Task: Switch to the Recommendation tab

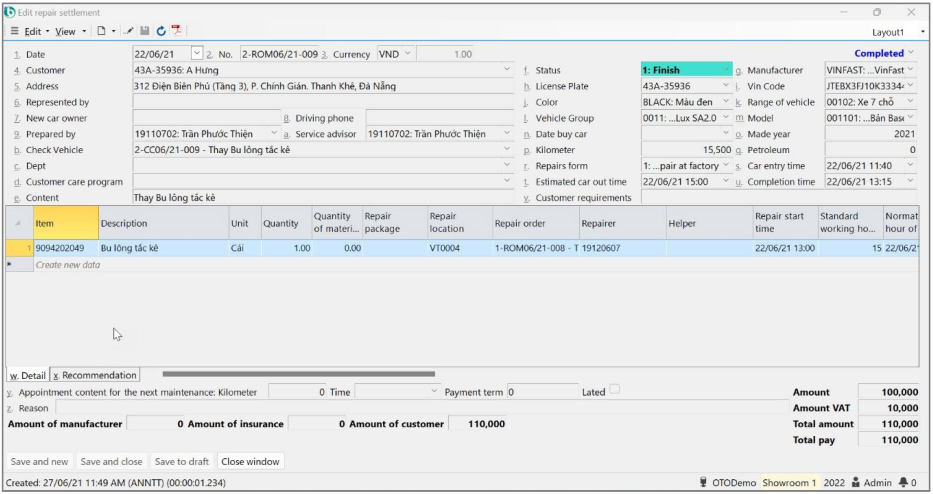Action: (x=95, y=376)
